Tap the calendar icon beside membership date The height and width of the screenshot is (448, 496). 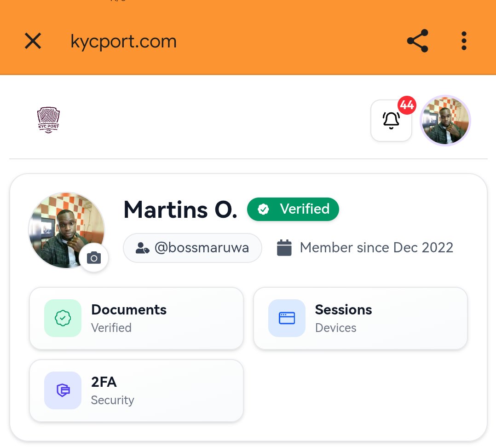[x=284, y=247]
